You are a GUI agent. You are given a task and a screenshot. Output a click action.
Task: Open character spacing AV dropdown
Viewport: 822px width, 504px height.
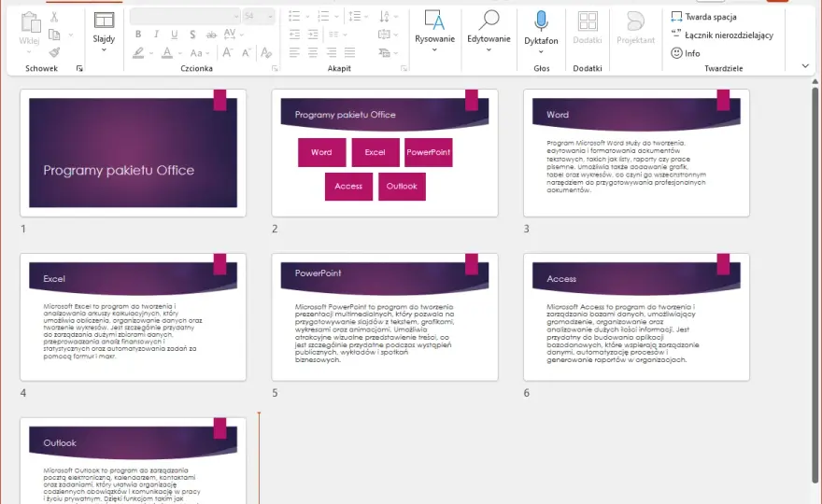pos(234,35)
